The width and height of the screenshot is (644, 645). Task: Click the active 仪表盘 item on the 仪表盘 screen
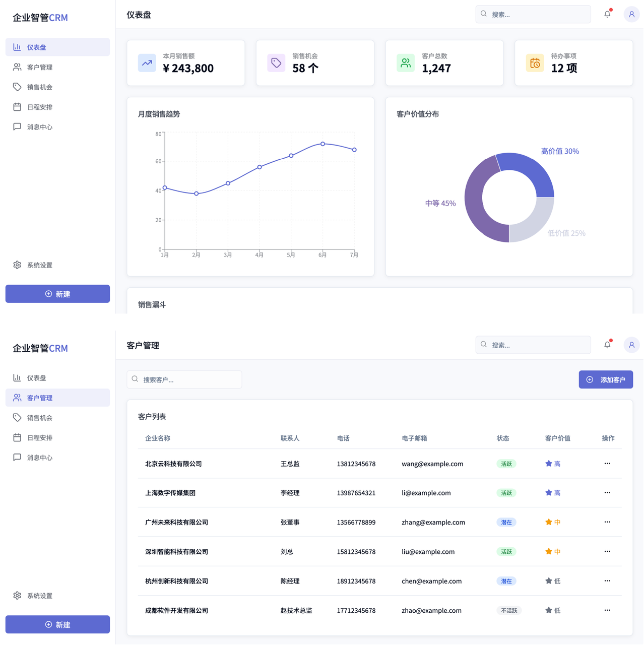(x=57, y=47)
